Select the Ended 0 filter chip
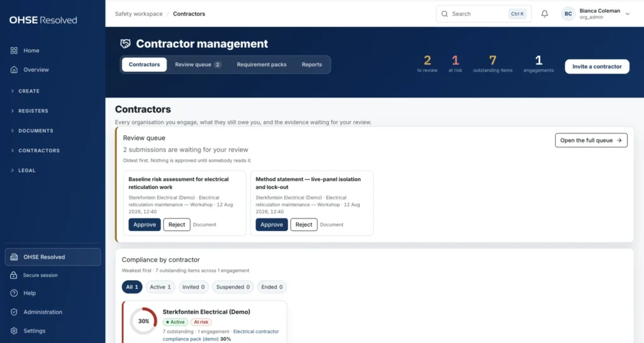The height and width of the screenshot is (343, 644). 272,287
